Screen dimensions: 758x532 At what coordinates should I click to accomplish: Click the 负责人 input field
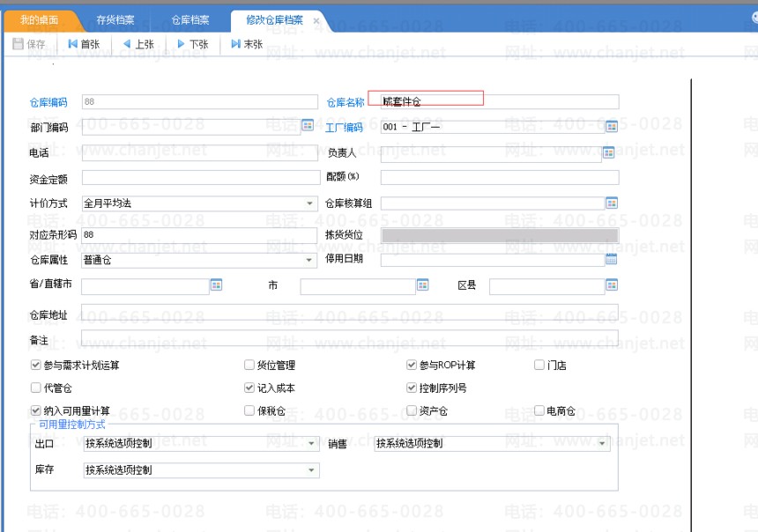point(491,154)
